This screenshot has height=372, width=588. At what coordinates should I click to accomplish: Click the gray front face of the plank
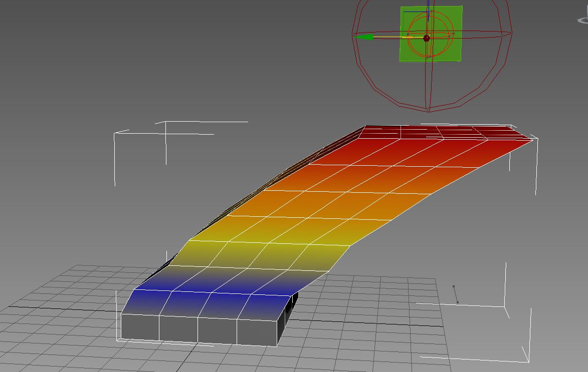(200, 329)
